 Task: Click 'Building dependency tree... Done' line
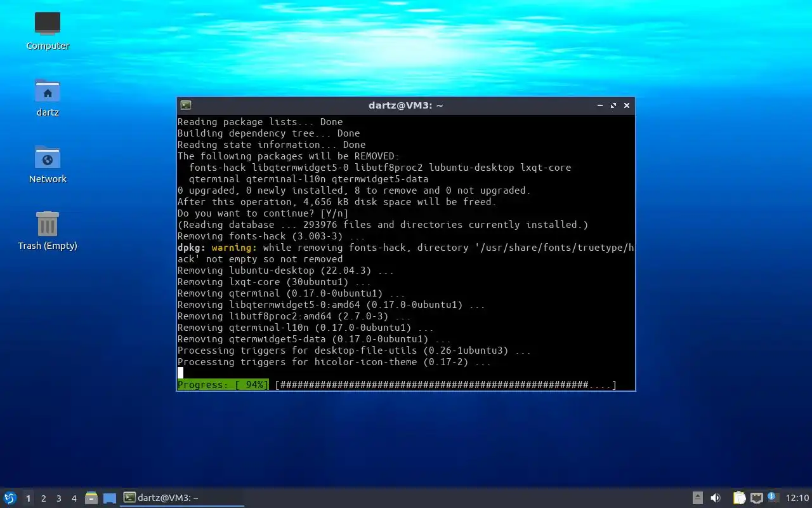268,133
